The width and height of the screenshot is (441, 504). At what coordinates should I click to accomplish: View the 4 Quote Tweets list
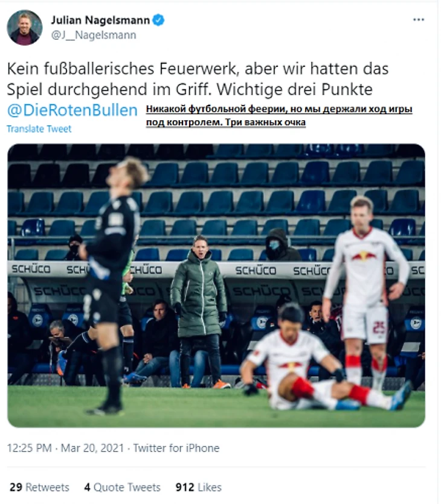pyautogui.click(x=122, y=487)
